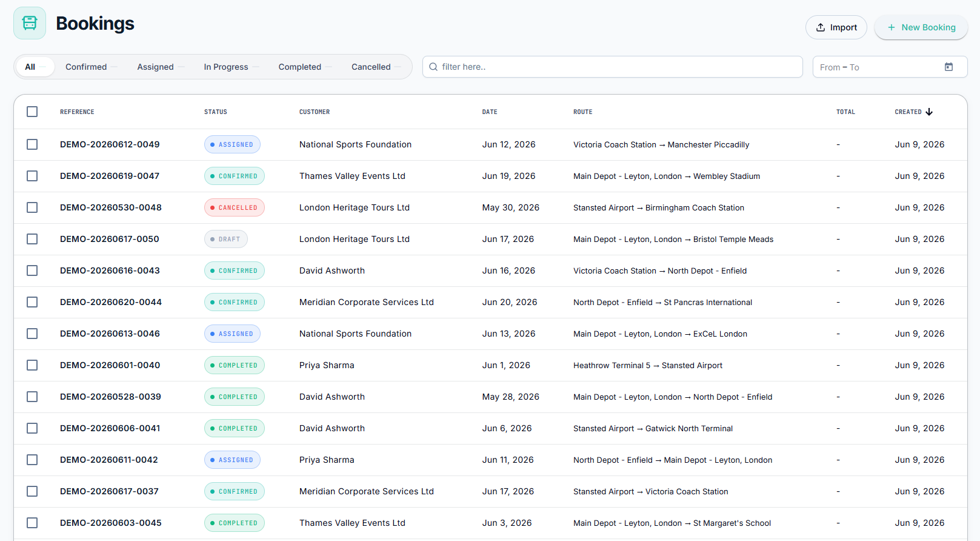Tick the checkbox for DEMO-20260528-0039
Image resolution: width=980 pixels, height=541 pixels.
pos(32,397)
